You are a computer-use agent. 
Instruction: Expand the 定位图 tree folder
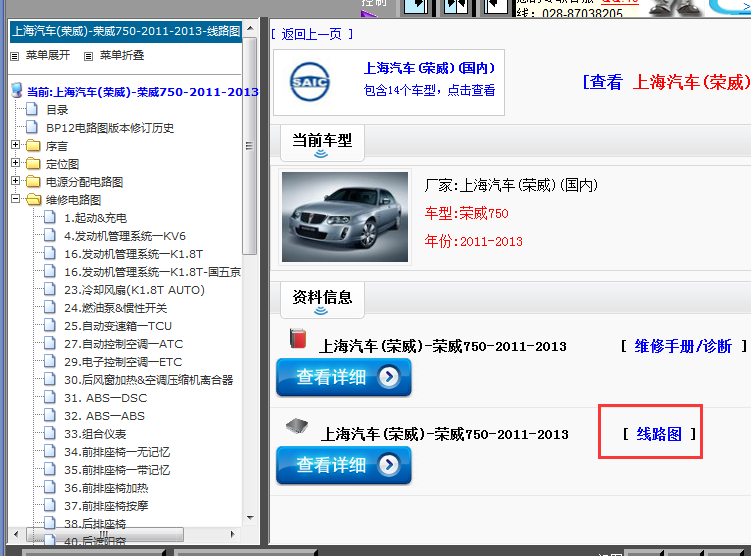click(x=15, y=163)
